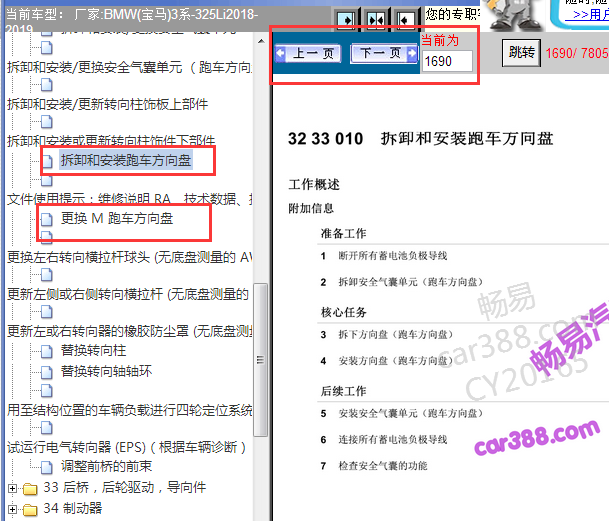Select text 试运行电气转向器 (EPS)
Screen dimensions: 609x521
click(x=77, y=447)
